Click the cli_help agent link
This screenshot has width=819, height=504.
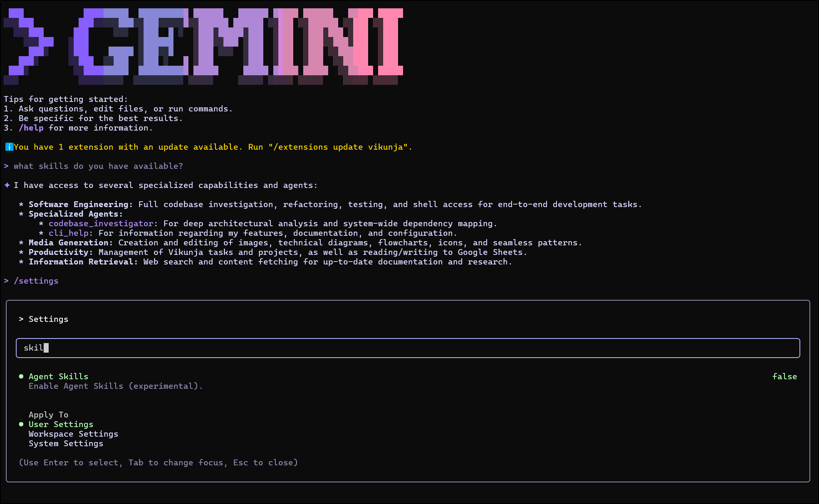(68, 233)
